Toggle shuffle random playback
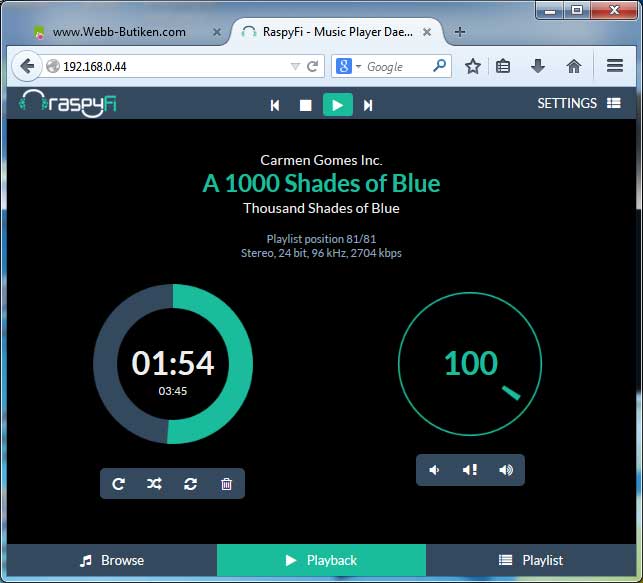This screenshot has height=583, width=643. coord(154,484)
